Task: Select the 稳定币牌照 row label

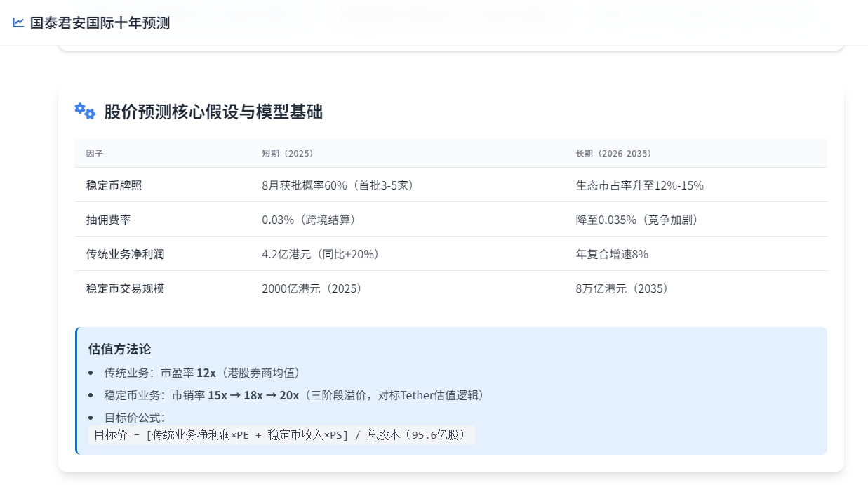Action: [114, 185]
